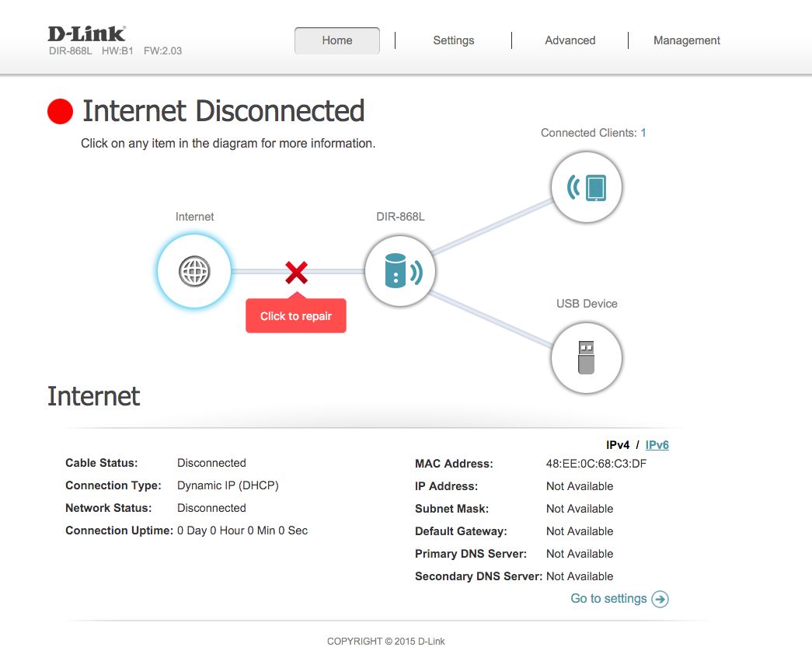Click the Click to repair button

296,316
